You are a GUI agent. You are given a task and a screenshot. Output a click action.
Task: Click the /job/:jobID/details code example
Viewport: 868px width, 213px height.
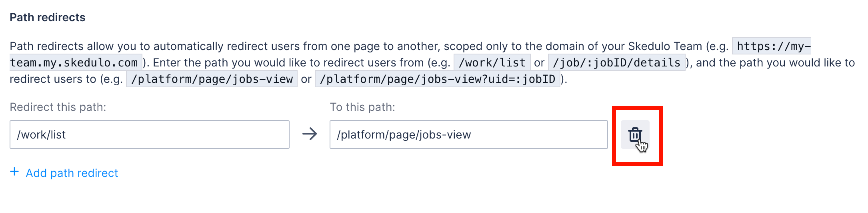tap(616, 63)
